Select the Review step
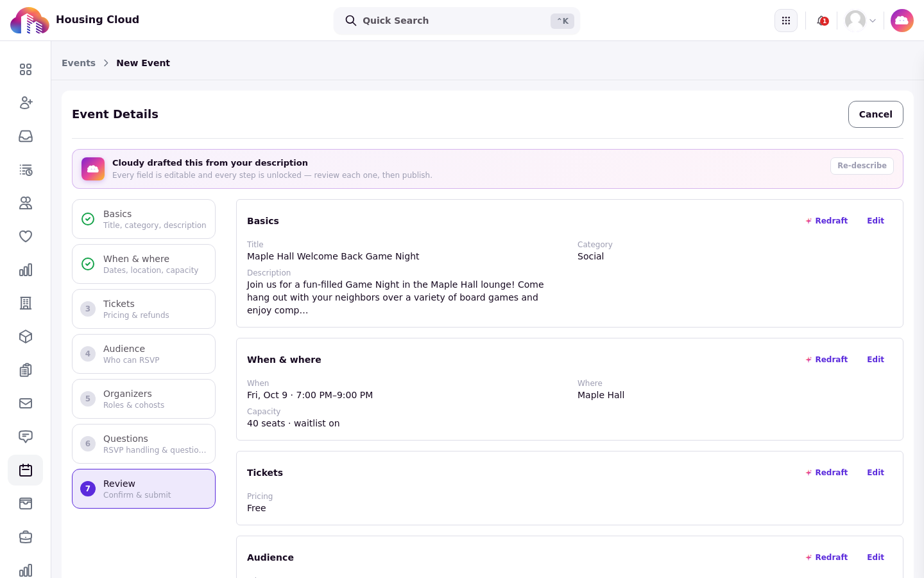924x578 pixels. point(144,489)
